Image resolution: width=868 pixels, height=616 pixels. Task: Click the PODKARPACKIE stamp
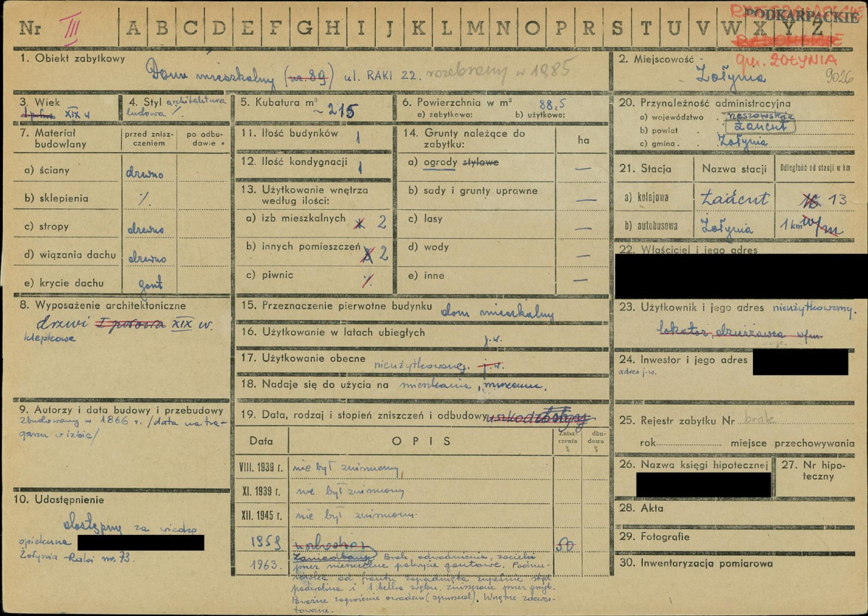[821, 17]
